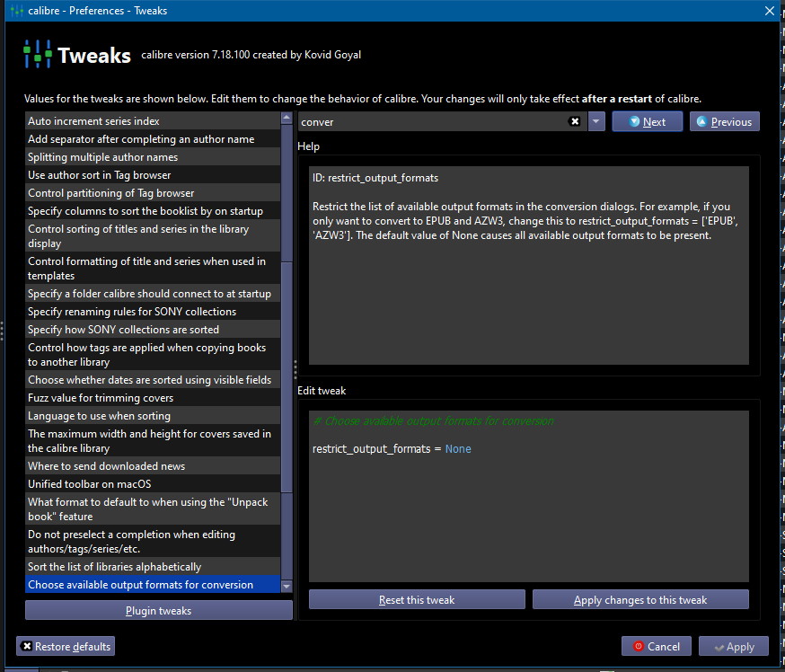Open Plugin tweaks
Screen dimensions: 785x672
click(x=159, y=610)
